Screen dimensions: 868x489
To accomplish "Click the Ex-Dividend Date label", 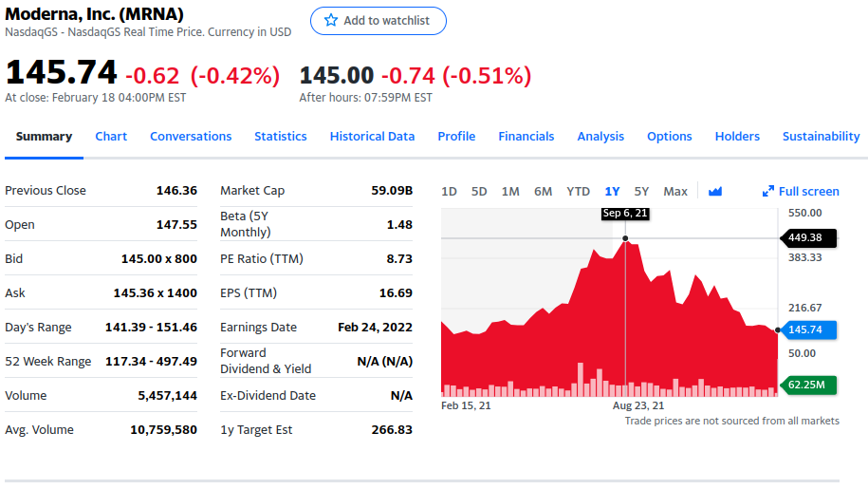I will (268, 395).
